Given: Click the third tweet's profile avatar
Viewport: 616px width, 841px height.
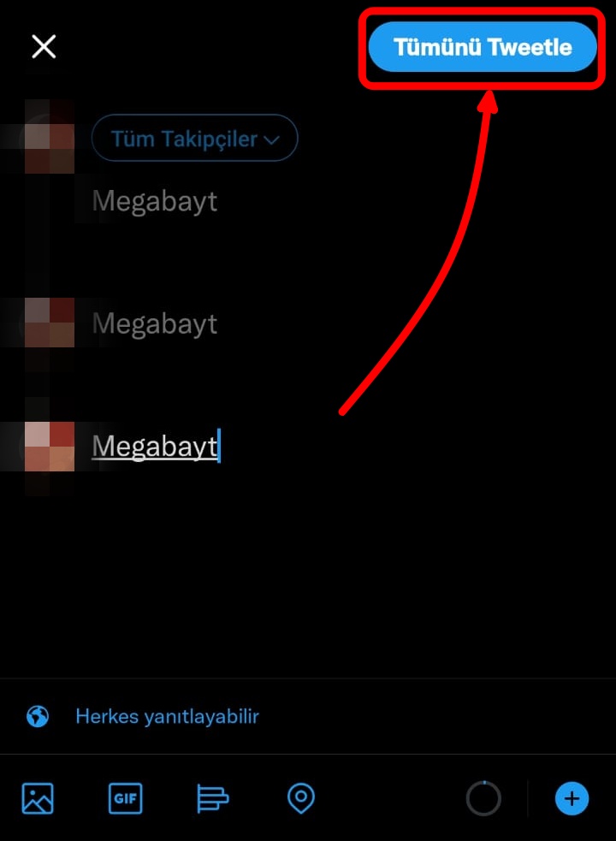Looking at the screenshot, I should click(x=50, y=447).
